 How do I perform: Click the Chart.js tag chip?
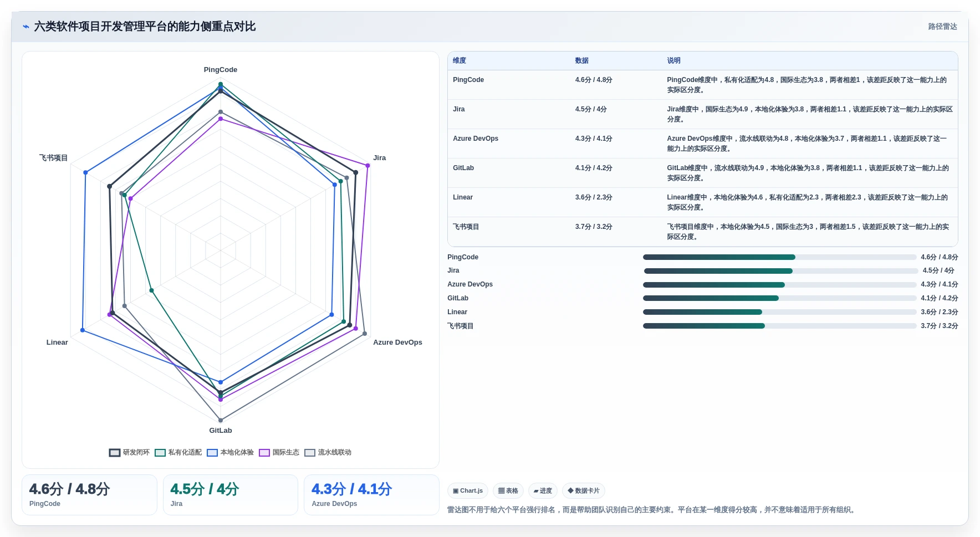pyautogui.click(x=468, y=491)
